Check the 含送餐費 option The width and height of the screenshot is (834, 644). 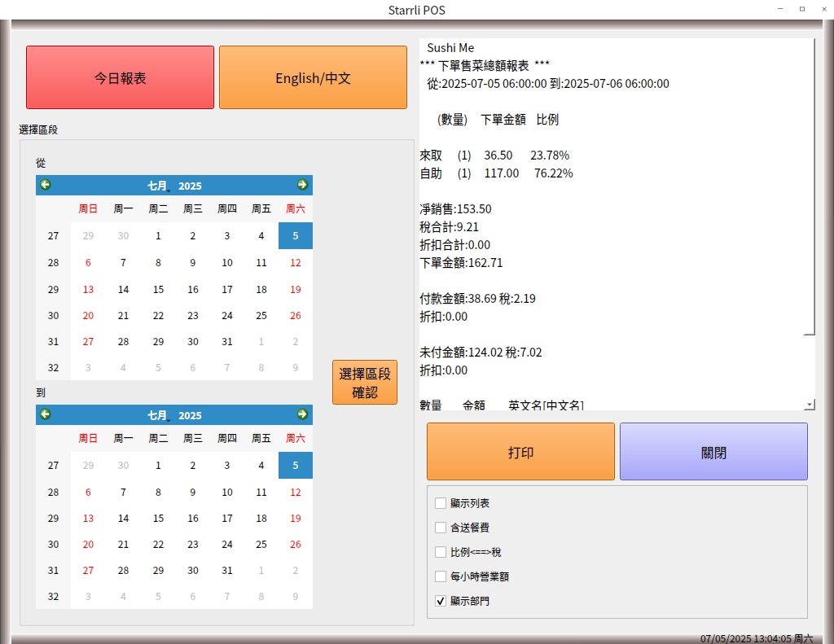point(441,528)
